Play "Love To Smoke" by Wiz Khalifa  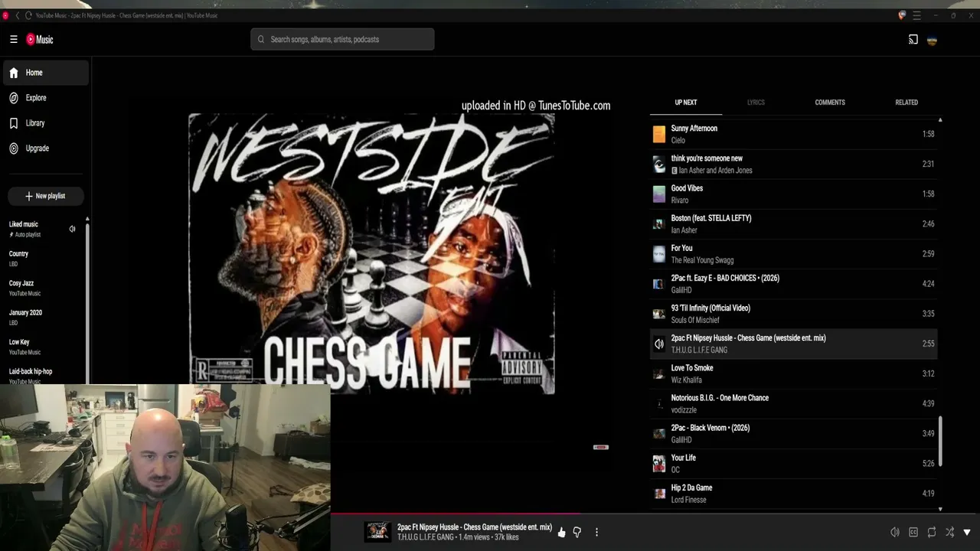tap(793, 373)
